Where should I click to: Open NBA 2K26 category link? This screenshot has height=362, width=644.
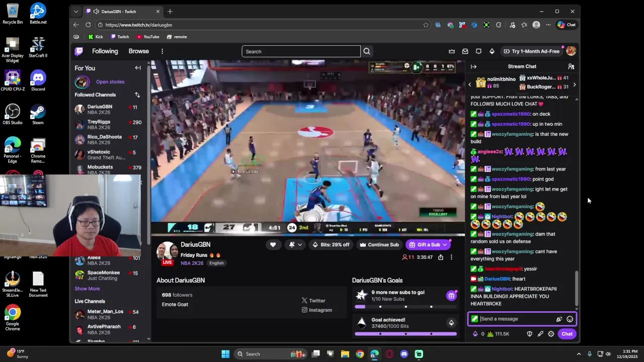point(192,263)
